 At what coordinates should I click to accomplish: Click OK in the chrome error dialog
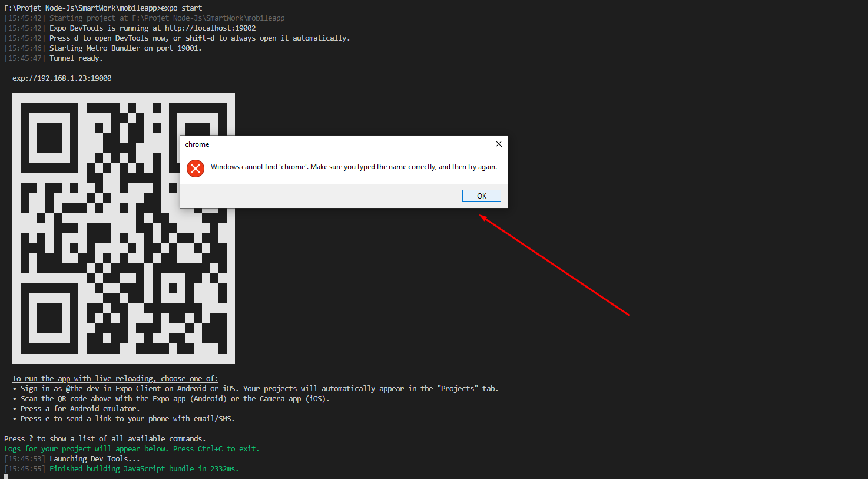481,196
